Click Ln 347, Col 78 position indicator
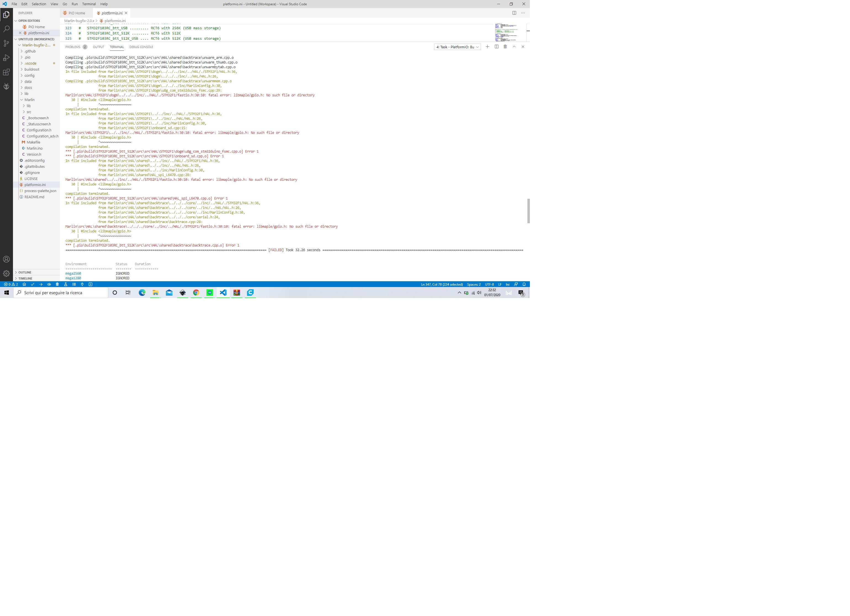Viewport: 850px width, 616px height. tap(442, 284)
